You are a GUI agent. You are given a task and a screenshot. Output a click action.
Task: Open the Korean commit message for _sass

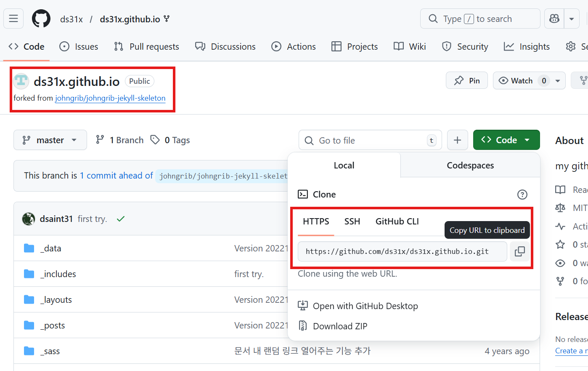coord(302,351)
